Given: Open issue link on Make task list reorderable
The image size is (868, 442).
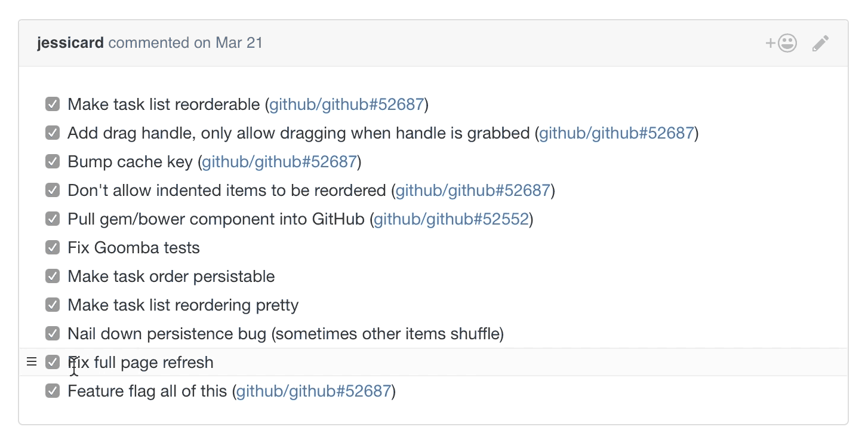Looking at the screenshot, I should pyautogui.click(x=346, y=104).
